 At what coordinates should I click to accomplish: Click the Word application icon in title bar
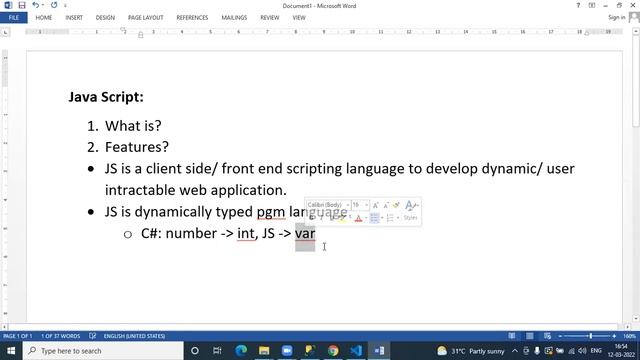click(8, 5)
